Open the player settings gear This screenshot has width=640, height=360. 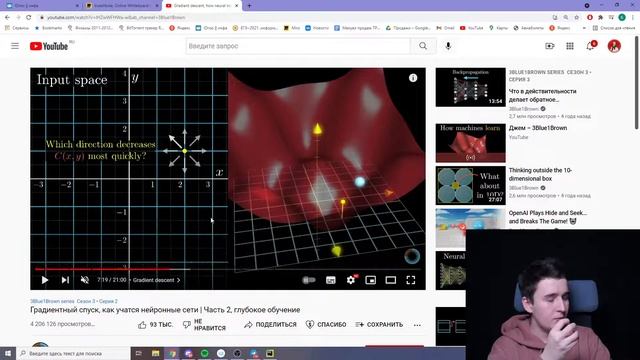351,280
